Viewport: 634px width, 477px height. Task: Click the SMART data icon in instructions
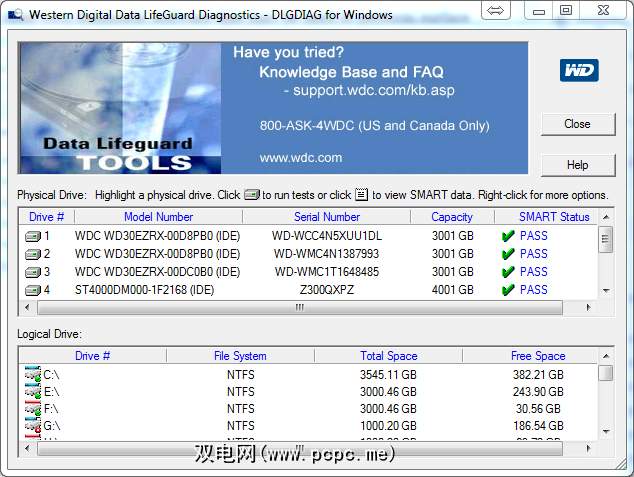point(361,194)
